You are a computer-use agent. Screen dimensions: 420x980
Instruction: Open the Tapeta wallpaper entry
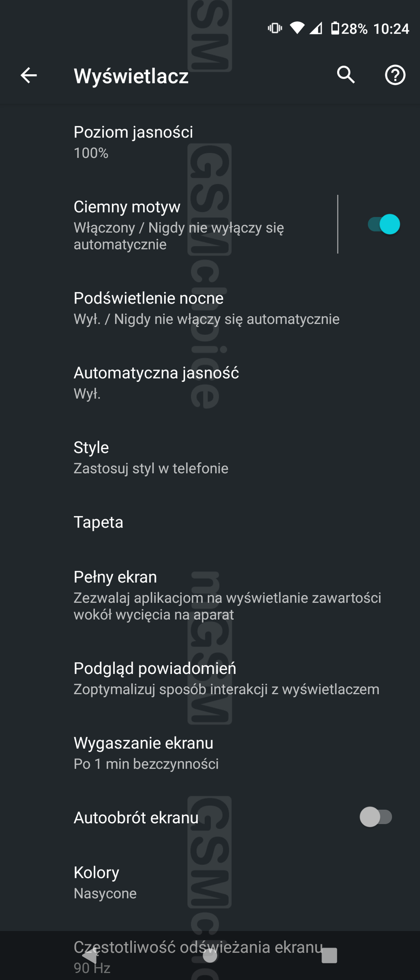[x=98, y=522]
